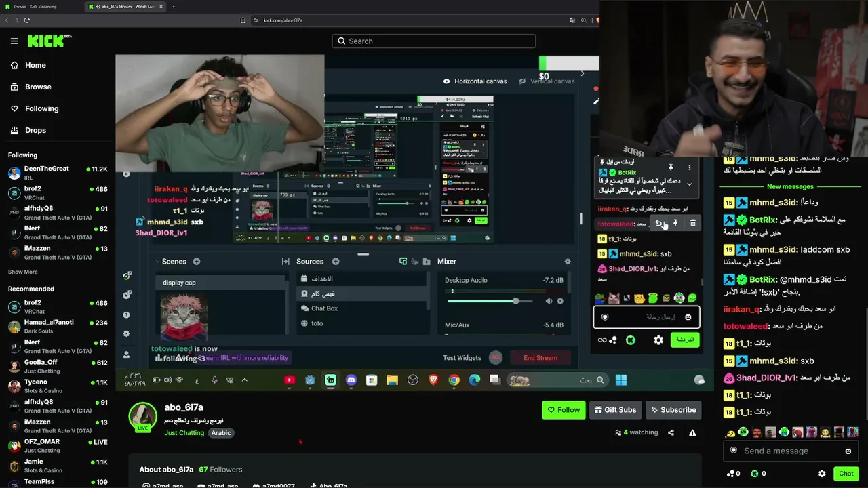This screenshot has height=488, width=868.
Task: Click the zoom magnifier icon in the address bar
Action: click(x=584, y=20)
